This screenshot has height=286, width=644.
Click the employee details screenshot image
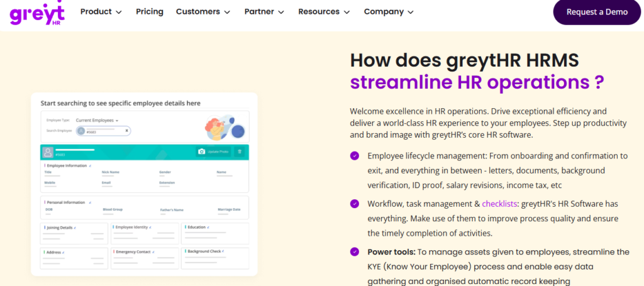pyautogui.click(x=144, y=184)
